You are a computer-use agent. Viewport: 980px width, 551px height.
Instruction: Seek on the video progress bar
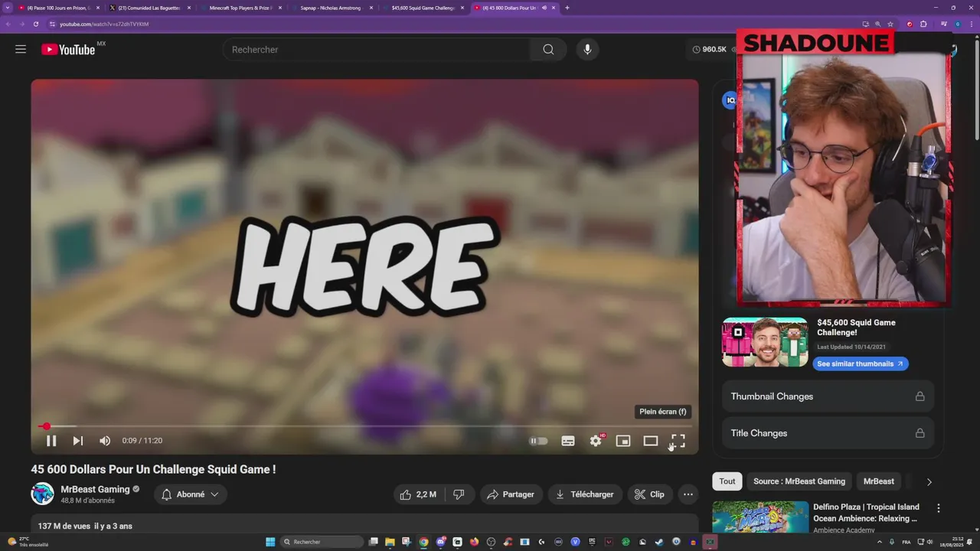(x=364, y=426)
